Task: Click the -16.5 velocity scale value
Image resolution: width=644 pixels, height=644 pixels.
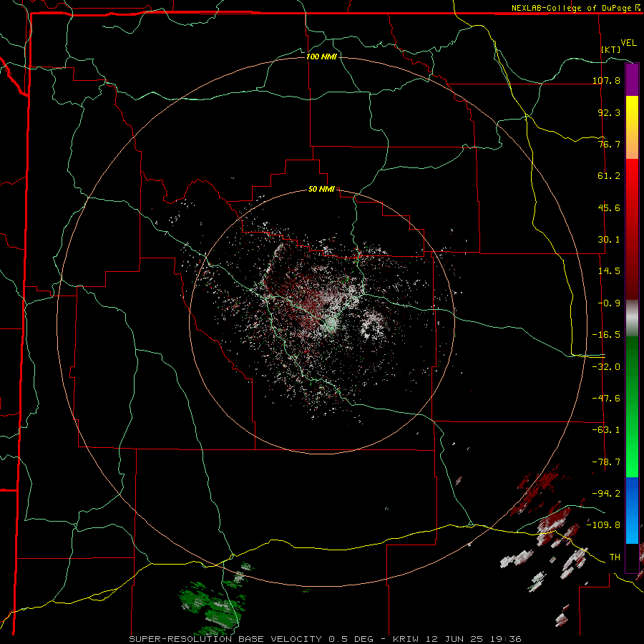Action: pyautogui.click(x=606, y=335)
